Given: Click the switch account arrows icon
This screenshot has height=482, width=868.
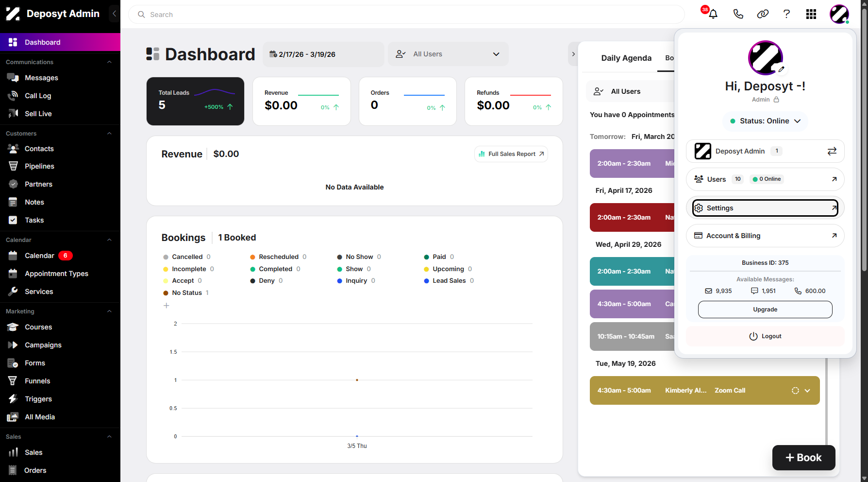Looking at the screenshot, I should click(832, 151).
